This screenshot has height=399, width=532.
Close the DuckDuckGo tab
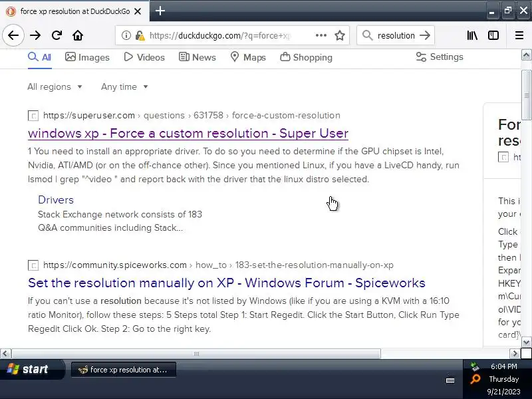click(x=138, y=11)
